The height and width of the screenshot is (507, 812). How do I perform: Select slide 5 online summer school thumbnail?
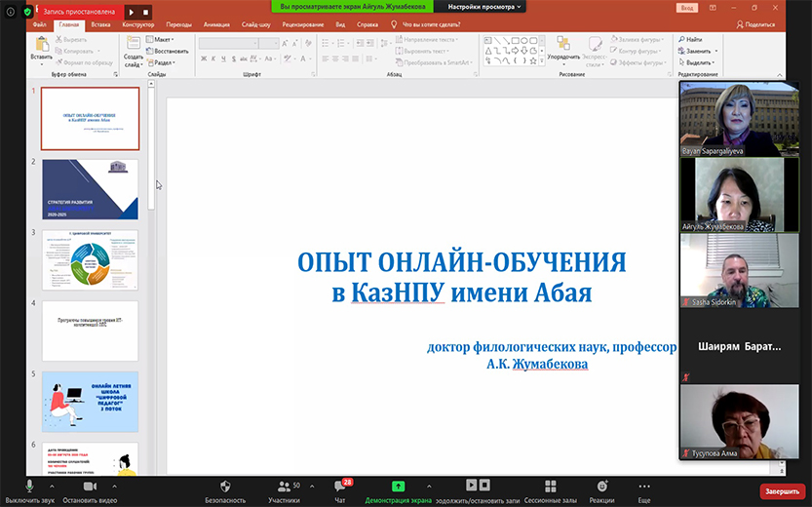click(x=90, y=402)
